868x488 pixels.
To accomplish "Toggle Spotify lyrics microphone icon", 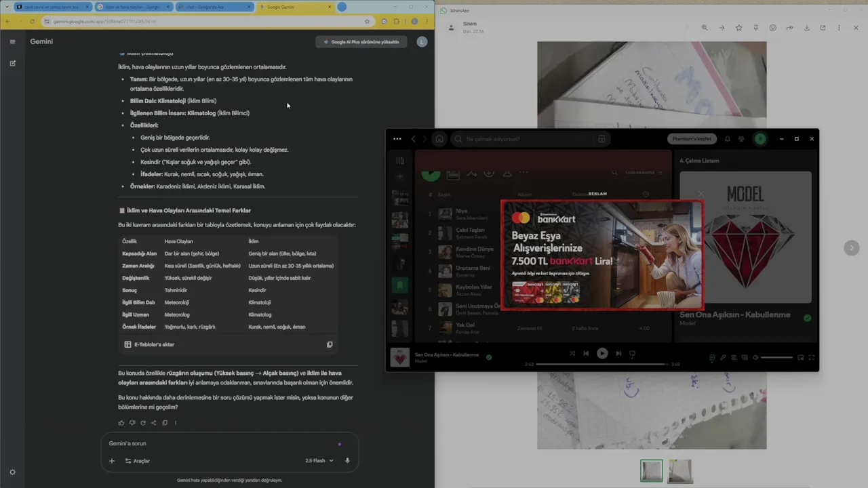I will [723, 357].
